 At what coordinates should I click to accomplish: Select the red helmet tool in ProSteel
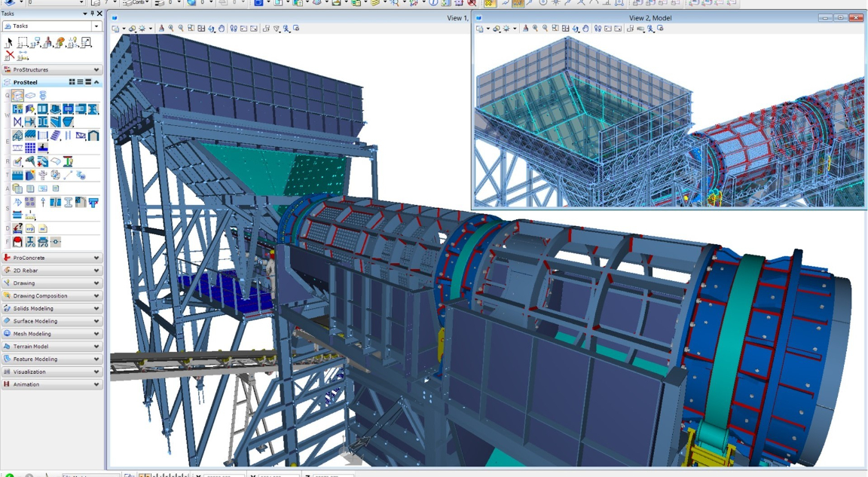(x=18, y=242)
